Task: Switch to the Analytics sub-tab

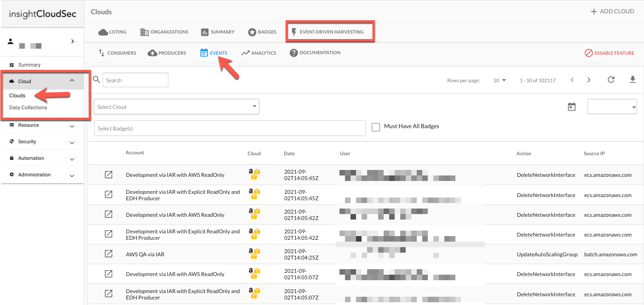Action: [259, 53]
